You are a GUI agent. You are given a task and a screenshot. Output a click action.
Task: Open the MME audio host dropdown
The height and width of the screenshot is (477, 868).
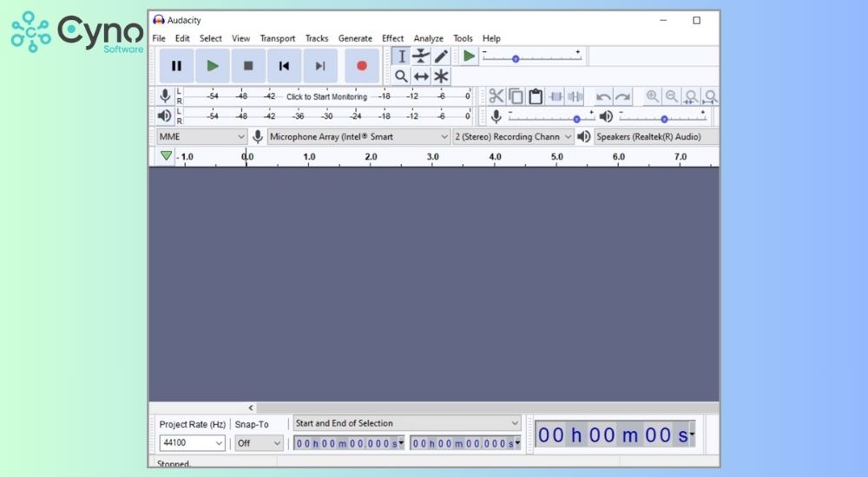pos(201,137)
